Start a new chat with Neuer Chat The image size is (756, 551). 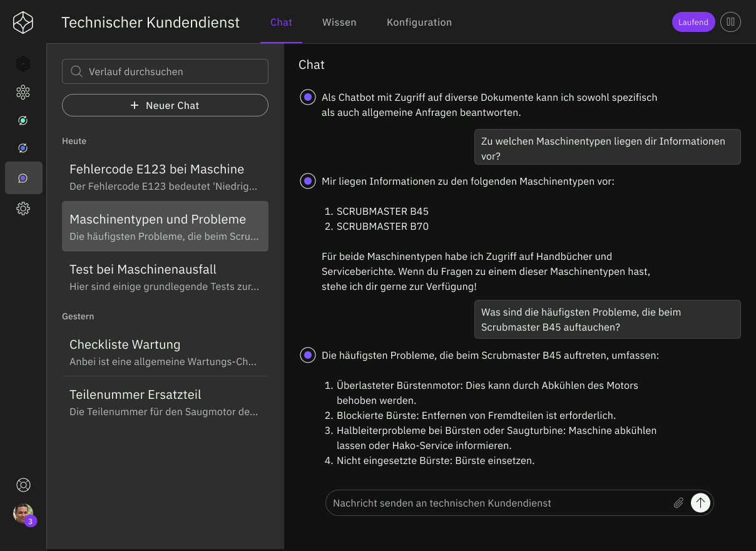click(x=165, y=105)
